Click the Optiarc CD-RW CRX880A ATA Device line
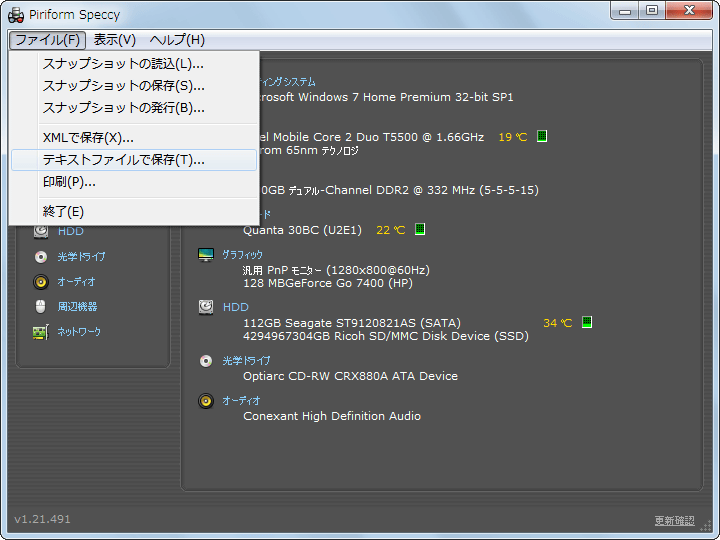 [x=350, y=377]
